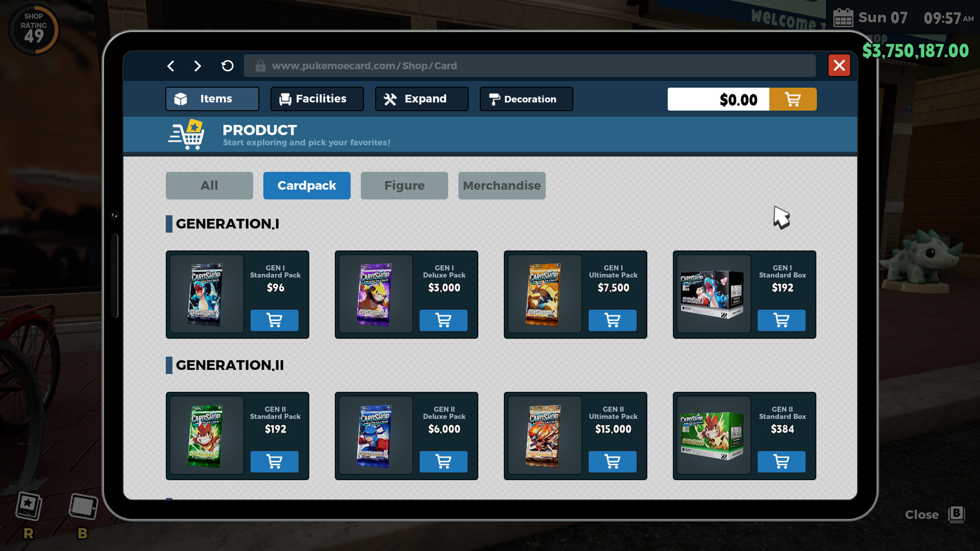This screenshot has width=980, height=551.
Task: Add GEN I Standard Pack to cart
Action: click(274, 320)
